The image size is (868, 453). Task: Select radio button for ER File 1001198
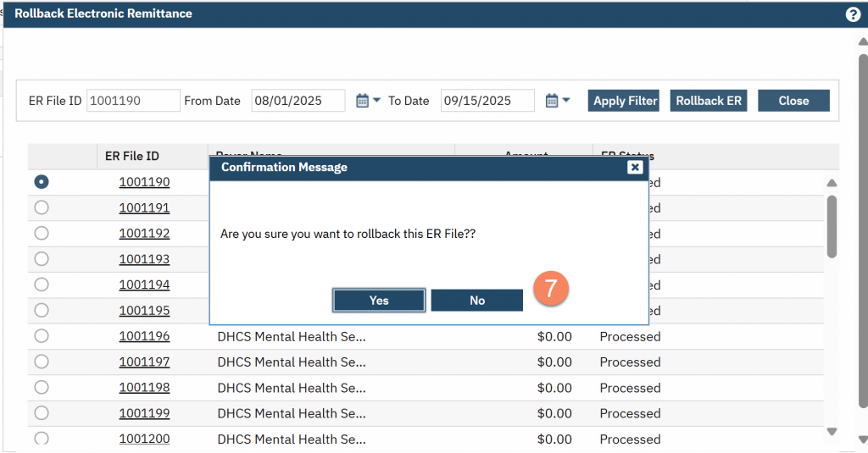pos(42,388)
